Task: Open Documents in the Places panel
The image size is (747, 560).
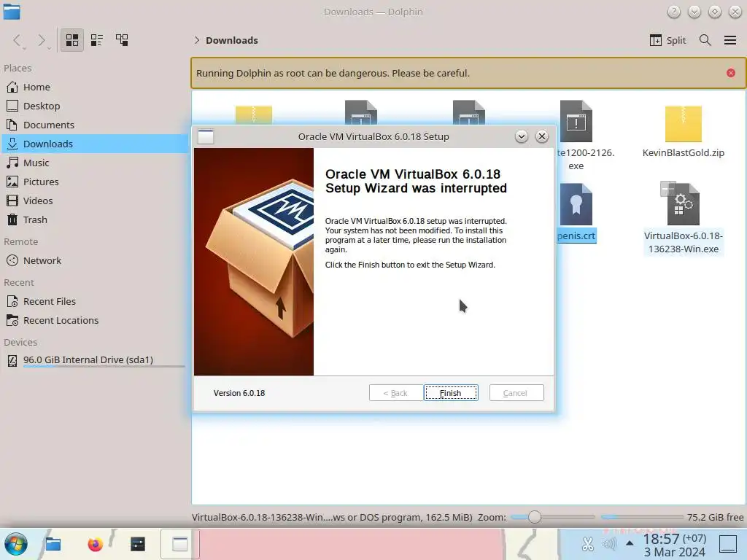Action: 96,125
